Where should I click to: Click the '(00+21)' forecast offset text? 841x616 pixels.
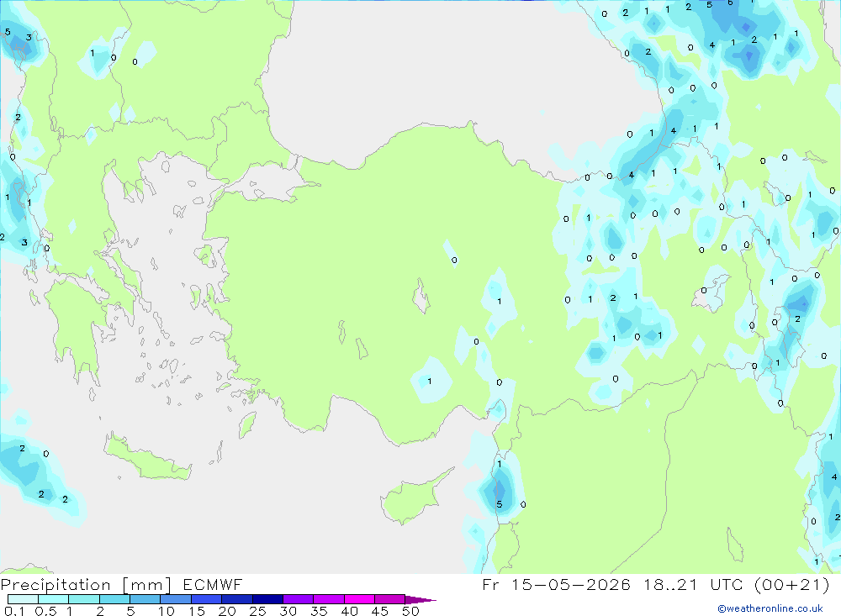point(792,584)
